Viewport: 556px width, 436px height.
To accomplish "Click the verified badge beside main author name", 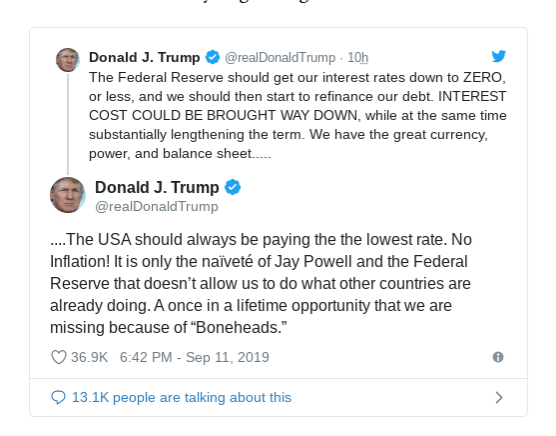I will [x=233, y=187].
